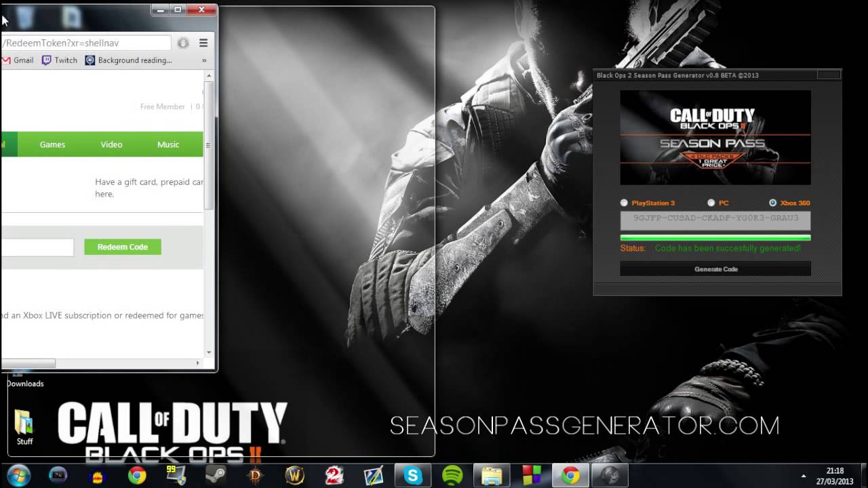The image size is (868, 488).
Task: Open the Steam taskbar icon
Action: click(x=216, y=476)
